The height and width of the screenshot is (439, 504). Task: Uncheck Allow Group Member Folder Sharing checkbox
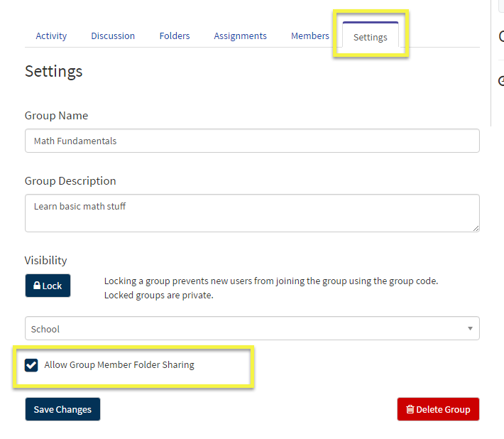pos(31,365)
